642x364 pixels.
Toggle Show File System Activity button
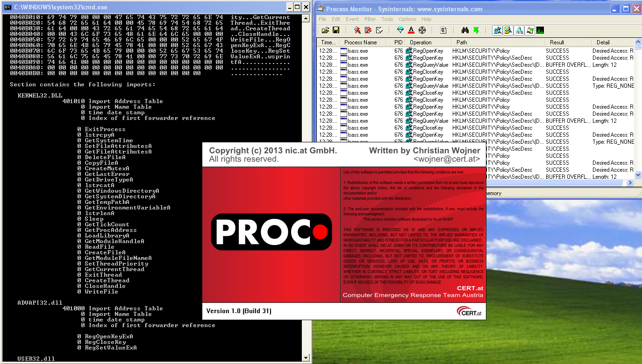pos(508,30)
